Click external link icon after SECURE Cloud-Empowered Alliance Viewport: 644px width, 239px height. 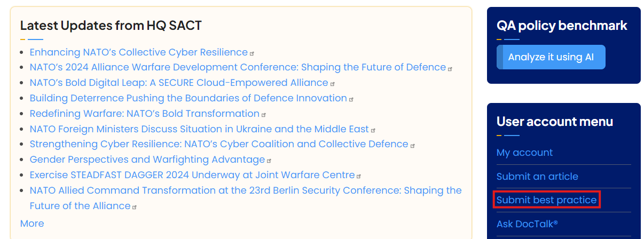pyautogui.click(x=333, y=84)
